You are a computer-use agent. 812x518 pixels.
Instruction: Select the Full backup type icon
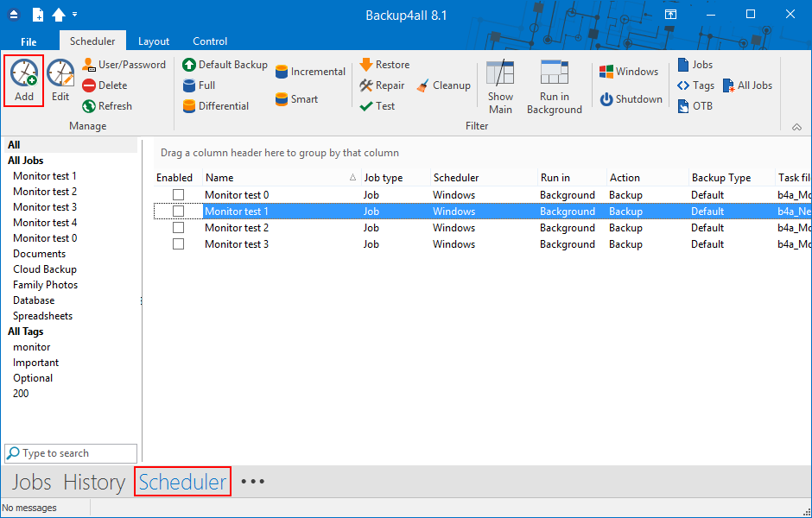point(189,85)
